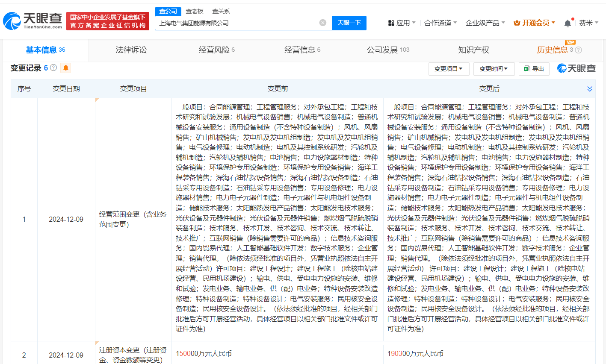Select the 查老板 search mode tab
This screenshot has width=606, height=364.
click(195, 11)
